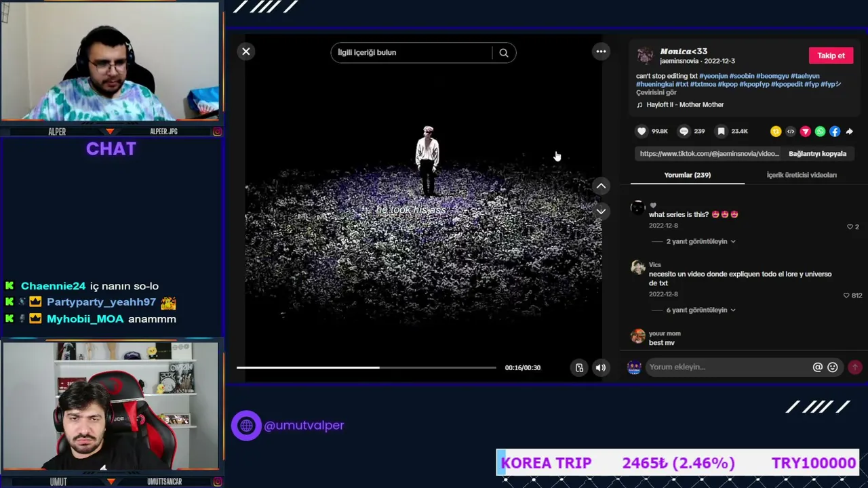Click the Yorum ekleyin comment field
The image size is (868, 488).
tap(728, 367)
